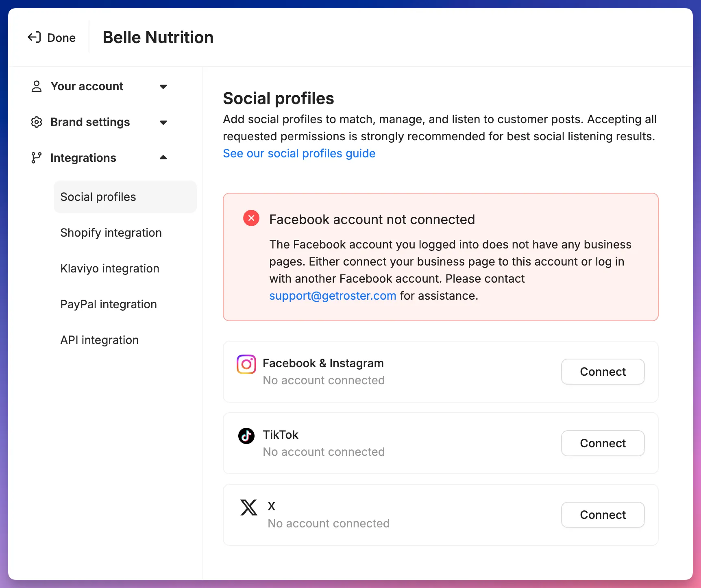The image size is (701, 588).
Task: Expand the Your account section arrow
Action: tap(163, 87)
